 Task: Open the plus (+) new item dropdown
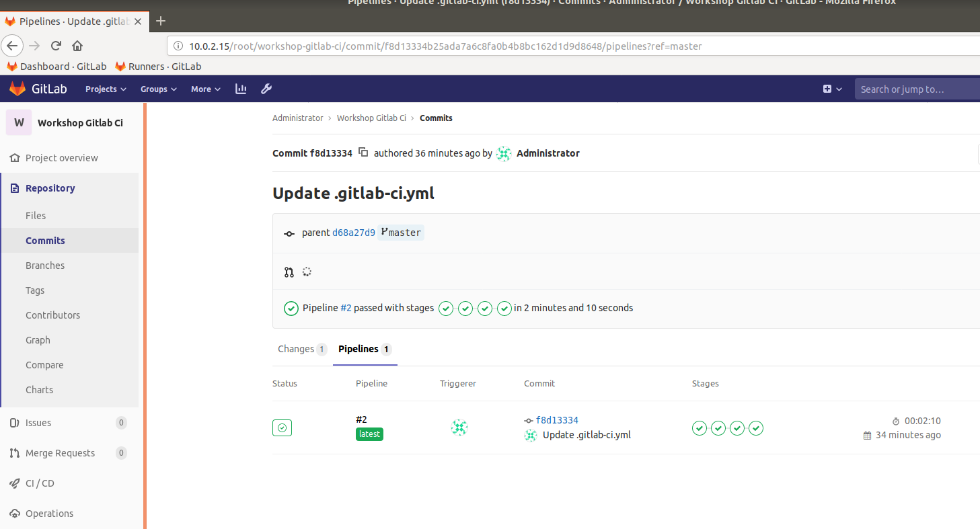click(x=831, y=88)
